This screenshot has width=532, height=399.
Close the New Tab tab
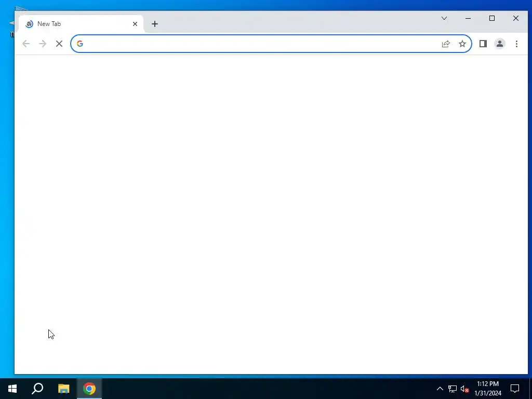pos(135,24)
